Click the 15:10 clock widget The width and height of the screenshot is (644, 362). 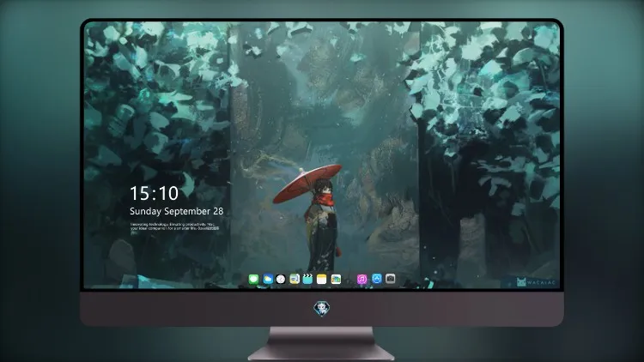pyautogui.click(x=154, y=193)
